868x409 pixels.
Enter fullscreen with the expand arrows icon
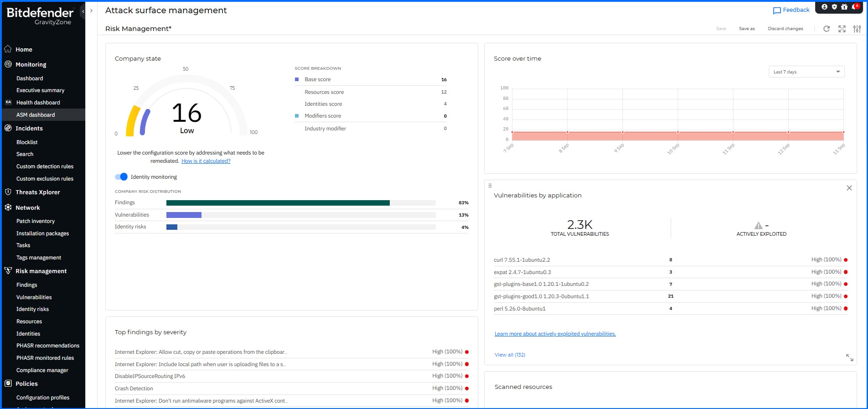(x=842, y=29)
